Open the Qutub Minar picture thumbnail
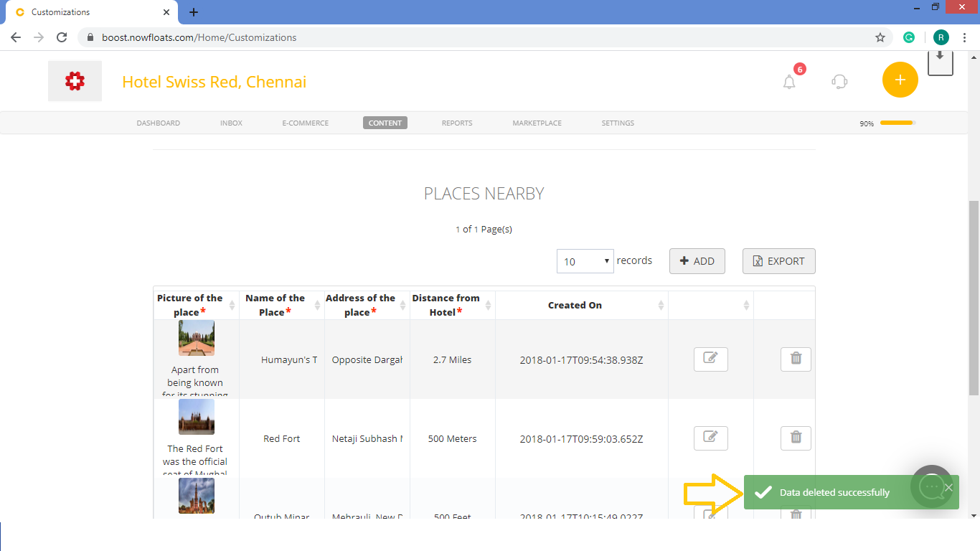This screenshot has width=980, height=551. tap(197, 496)
